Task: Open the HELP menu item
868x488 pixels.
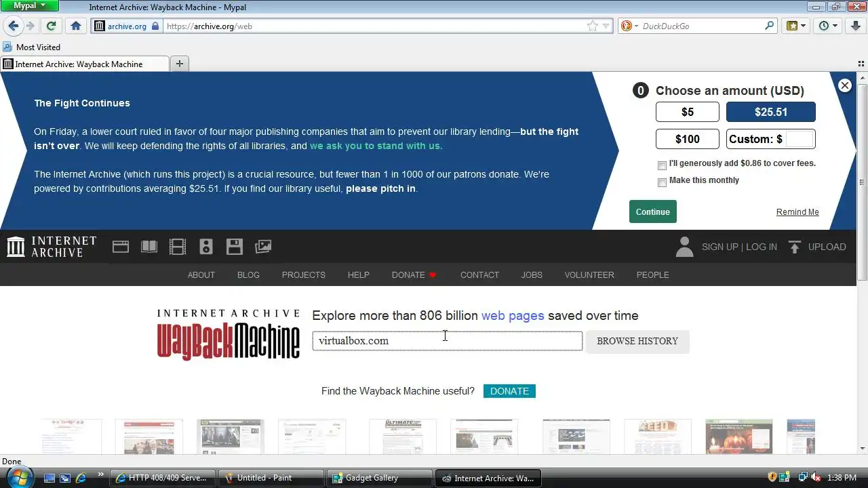Action: pyautogui.click(x=359, y=274)
